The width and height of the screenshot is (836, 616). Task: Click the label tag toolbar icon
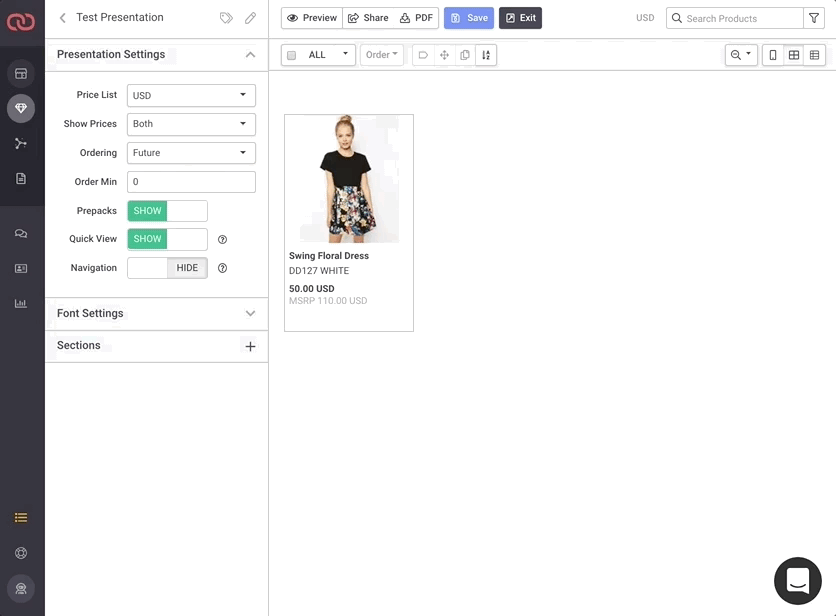pos(423,55)
